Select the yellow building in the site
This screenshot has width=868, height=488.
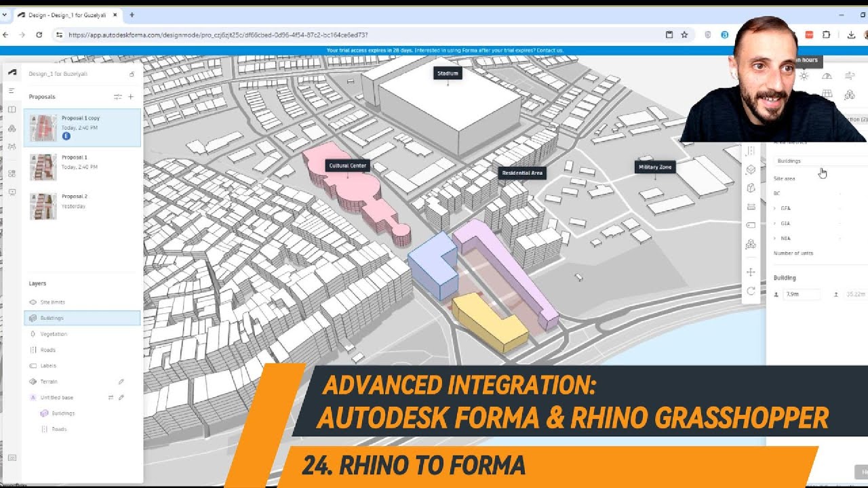point(490,321)
